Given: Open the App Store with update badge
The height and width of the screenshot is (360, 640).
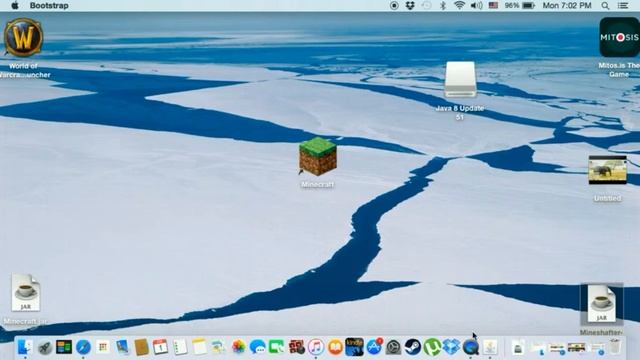Looking at the screenshot, I should [374, 347].
